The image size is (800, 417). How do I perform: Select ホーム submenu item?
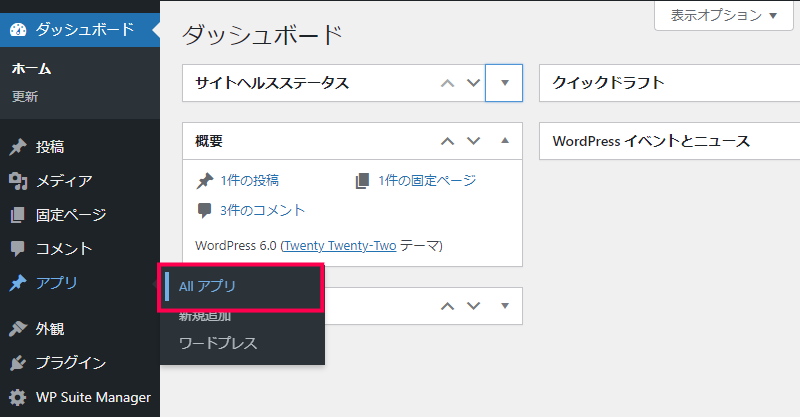pos(32,68)
